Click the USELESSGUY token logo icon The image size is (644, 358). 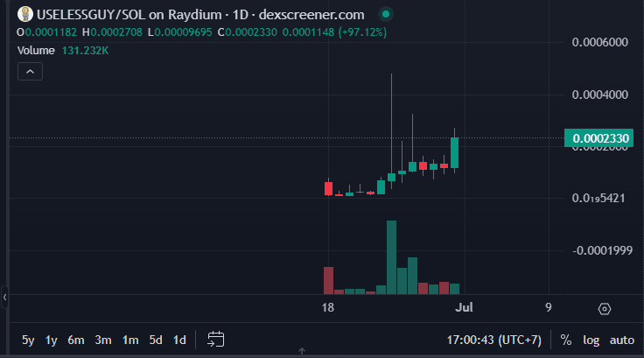pos(25,15)
